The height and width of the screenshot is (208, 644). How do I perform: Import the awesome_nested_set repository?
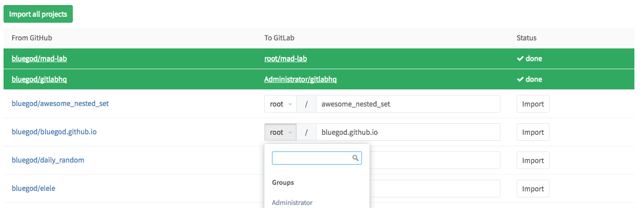(533, 104)
